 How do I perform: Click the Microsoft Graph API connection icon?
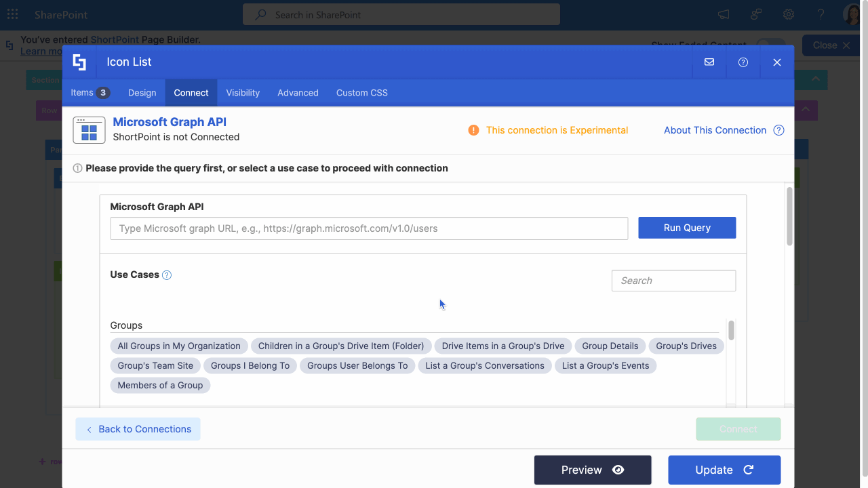(x=89, y=130)
